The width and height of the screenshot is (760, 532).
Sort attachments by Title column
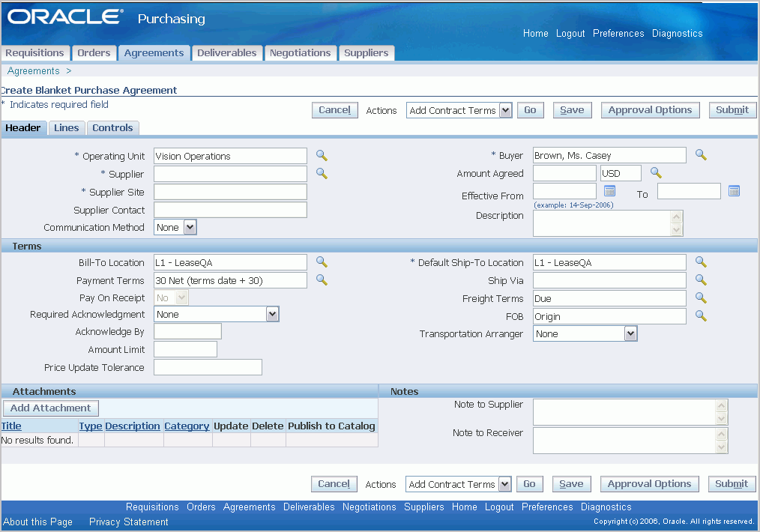coord(11,426)
